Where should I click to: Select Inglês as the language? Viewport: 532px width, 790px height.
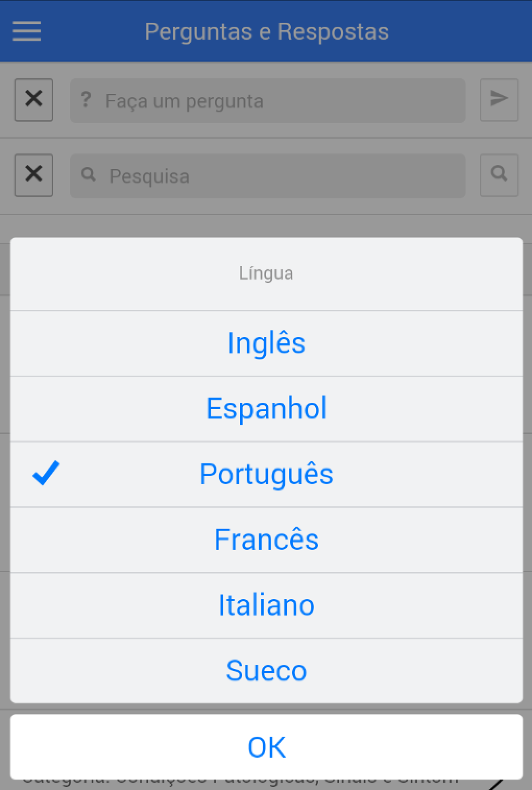[266, 343]
